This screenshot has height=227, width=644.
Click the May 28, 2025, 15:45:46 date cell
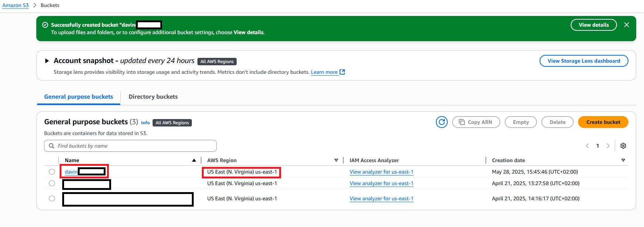pyautogui.click(x=535, y=172)
